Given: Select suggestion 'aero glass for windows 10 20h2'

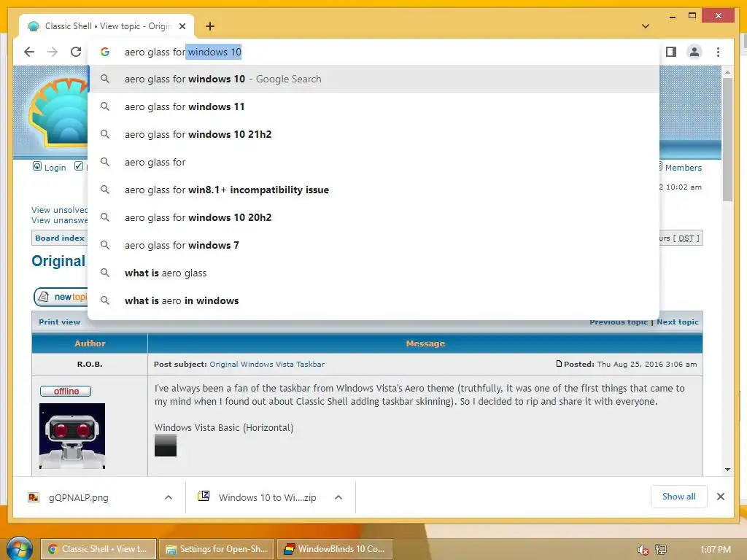Looking at the screenshot, I should pos(373,217).
